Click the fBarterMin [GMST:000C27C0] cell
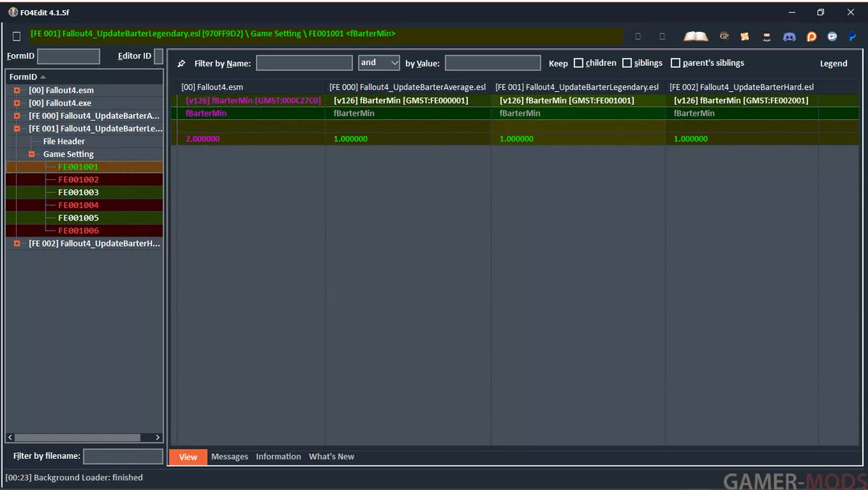Viewport: 868px width, 490px height. [251, 100]
